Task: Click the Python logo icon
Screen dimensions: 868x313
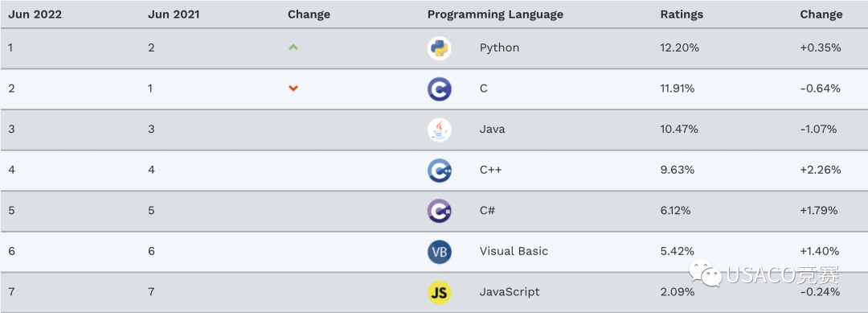Action: pos(439,48)
